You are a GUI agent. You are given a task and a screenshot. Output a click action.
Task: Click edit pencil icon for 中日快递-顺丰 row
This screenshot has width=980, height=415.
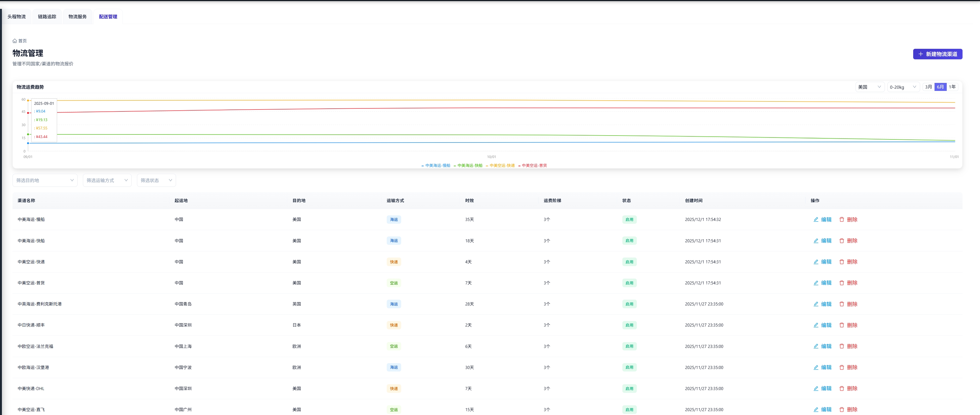pos(816,325)
